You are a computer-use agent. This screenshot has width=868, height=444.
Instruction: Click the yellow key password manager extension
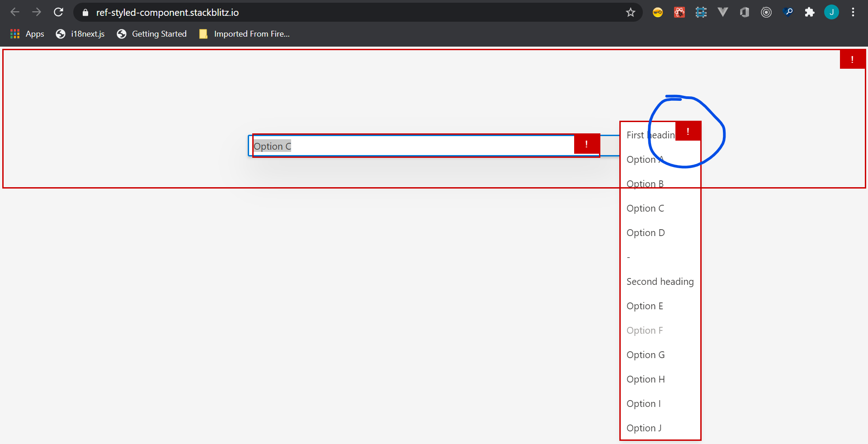pyautogui.click(x=657, y=12)
